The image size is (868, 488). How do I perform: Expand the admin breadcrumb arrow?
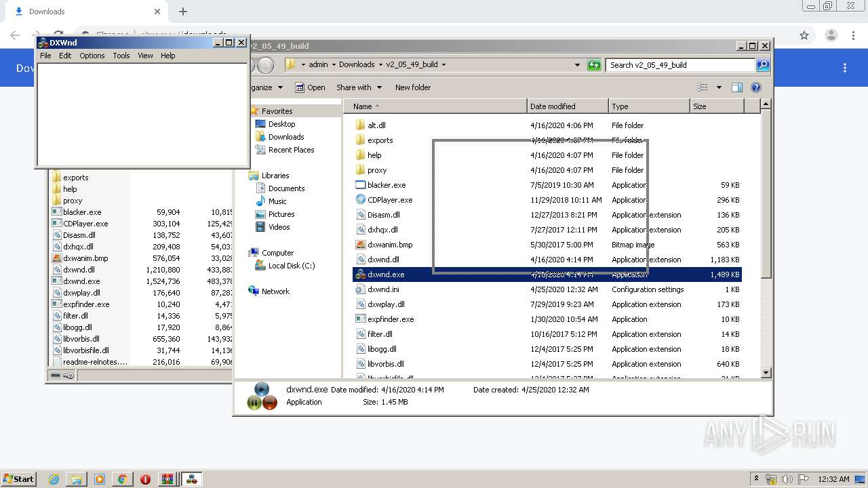coord(334,65)
